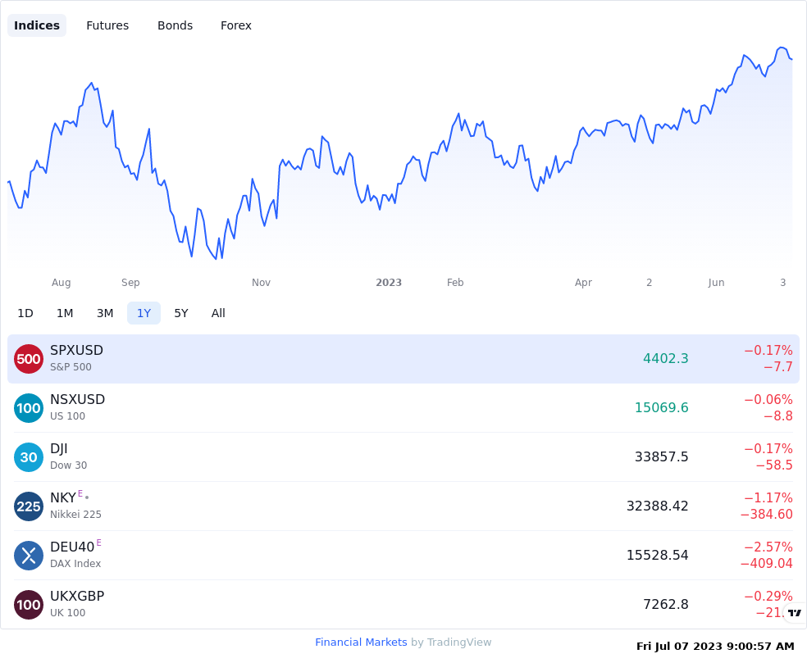
Task: Select the NSXUSD symbol name
Action: [x=77, y=399]
